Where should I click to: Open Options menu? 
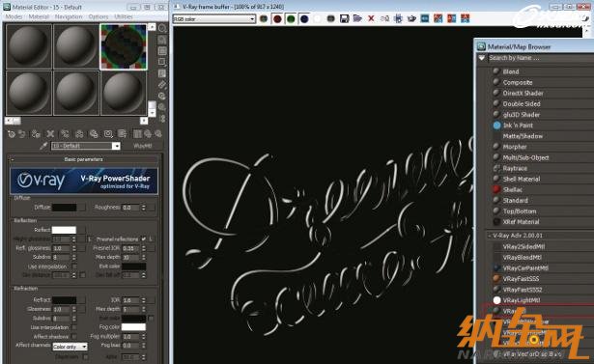tap(99, 16)
